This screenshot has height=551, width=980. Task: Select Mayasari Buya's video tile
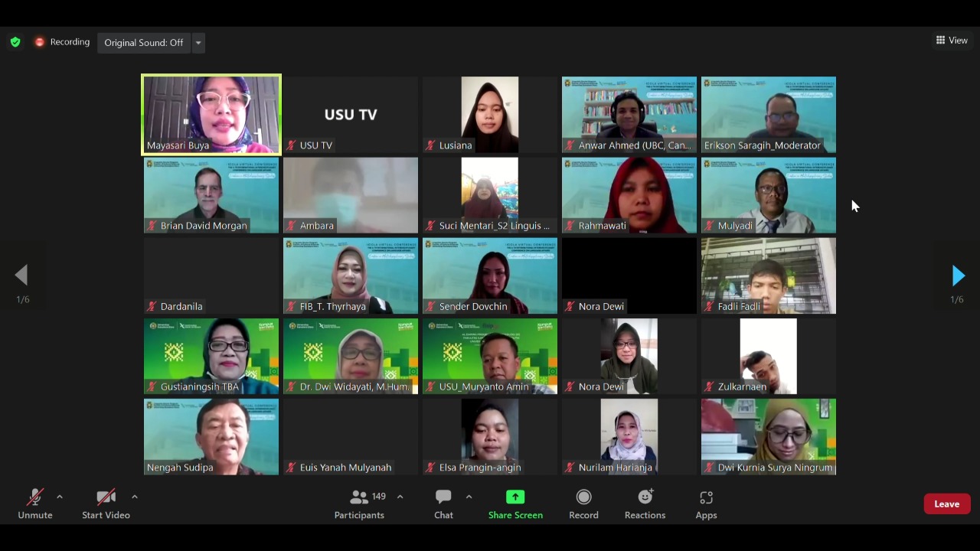pyautogui.click(x=211, y=113)
